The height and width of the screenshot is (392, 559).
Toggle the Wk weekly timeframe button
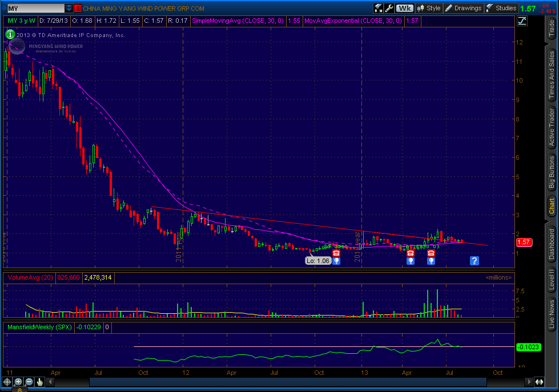pyautogui.click(x=405, y=8)
